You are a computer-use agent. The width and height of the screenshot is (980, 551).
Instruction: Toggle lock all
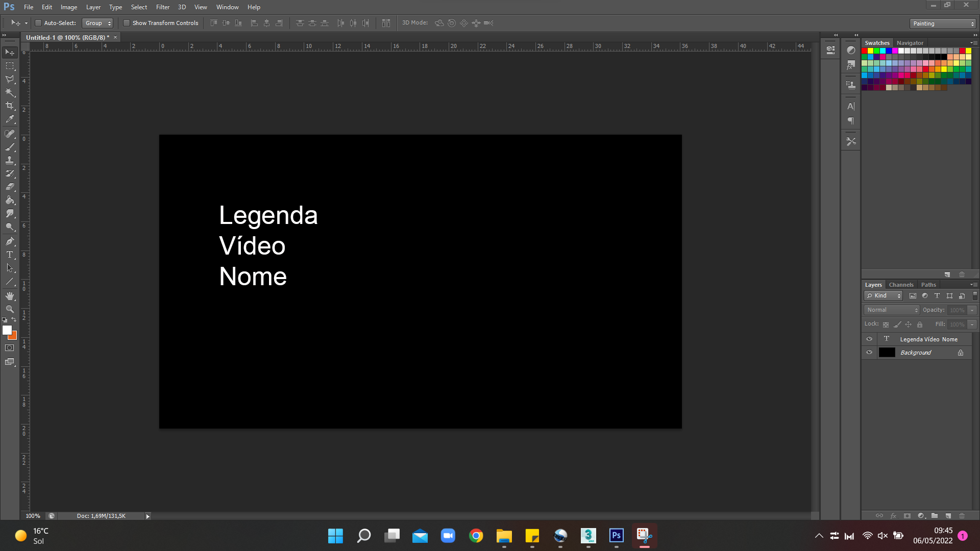tap(920, 324)
